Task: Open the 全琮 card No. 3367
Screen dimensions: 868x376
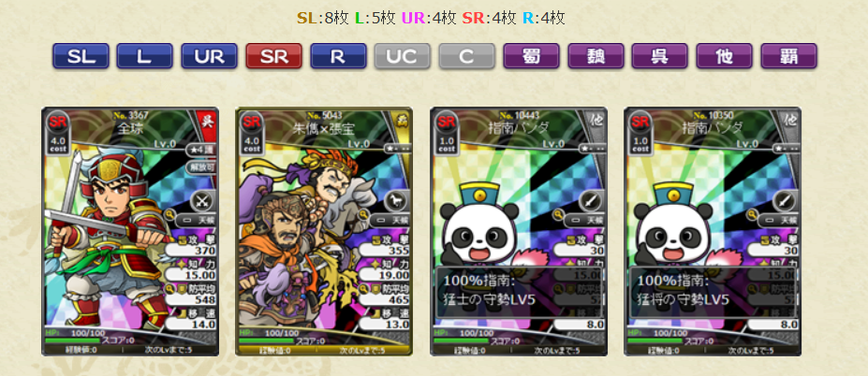Action: tap(130, 231)
